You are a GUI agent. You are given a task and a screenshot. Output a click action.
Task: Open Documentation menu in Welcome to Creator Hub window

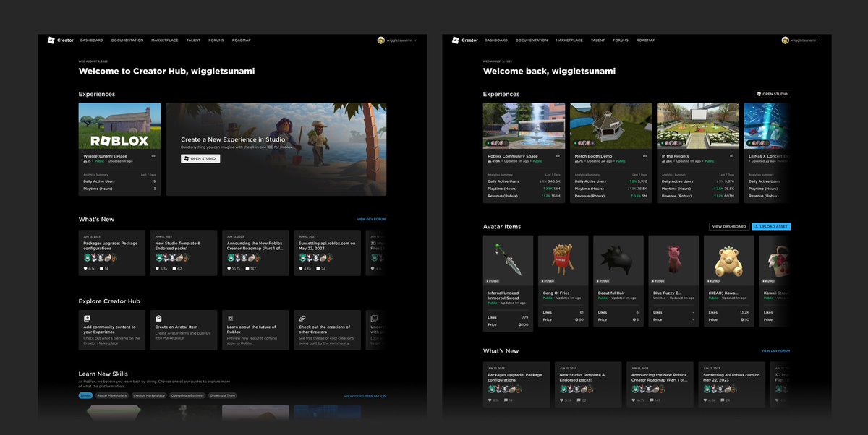127,40
